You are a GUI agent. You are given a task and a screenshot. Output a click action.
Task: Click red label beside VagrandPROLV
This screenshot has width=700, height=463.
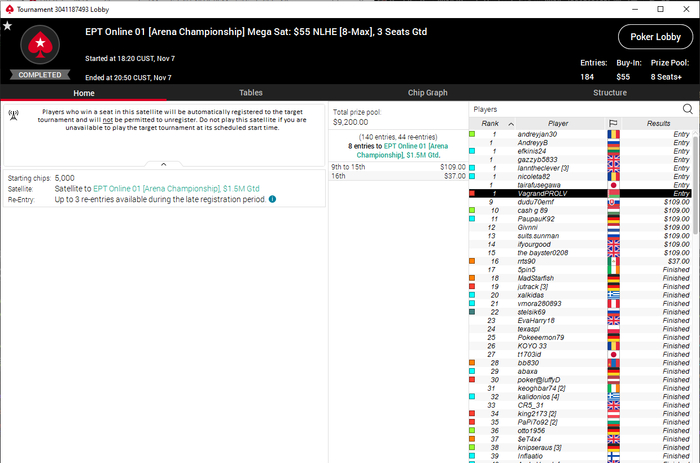click(472, 193)
